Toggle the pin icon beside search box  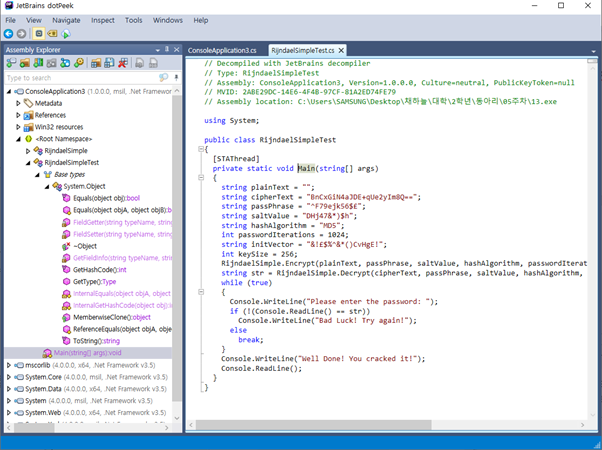pos(176,78)
